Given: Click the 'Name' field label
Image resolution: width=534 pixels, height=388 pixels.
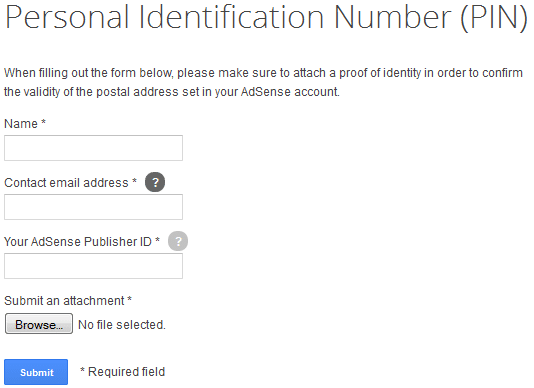Looking at the screenshot, I should tap(21, 124).
